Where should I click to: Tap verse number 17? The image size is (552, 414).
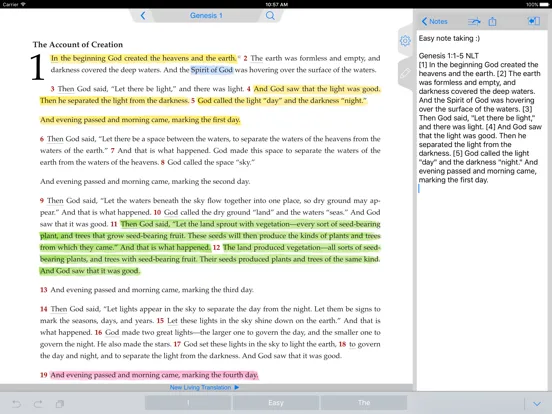177,344
